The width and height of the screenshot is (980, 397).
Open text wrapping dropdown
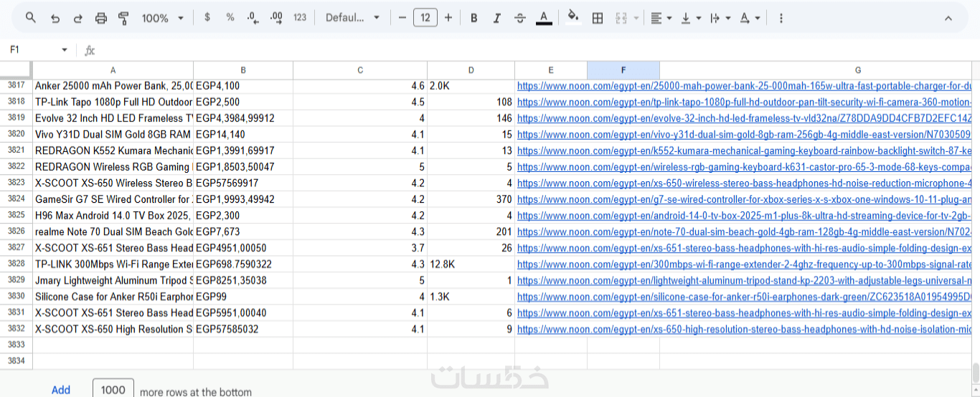tap(720, 18)
